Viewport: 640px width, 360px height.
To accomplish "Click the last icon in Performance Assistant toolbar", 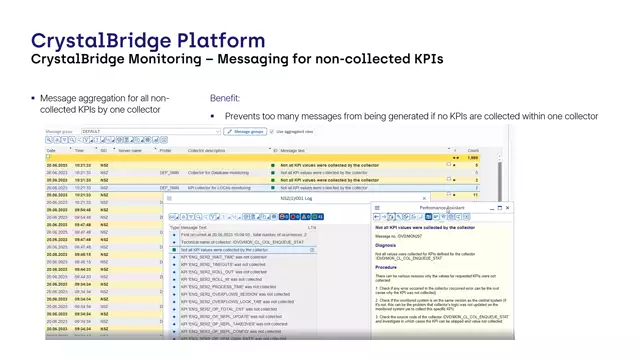I will pyautogui.click(x=467, y=217).
